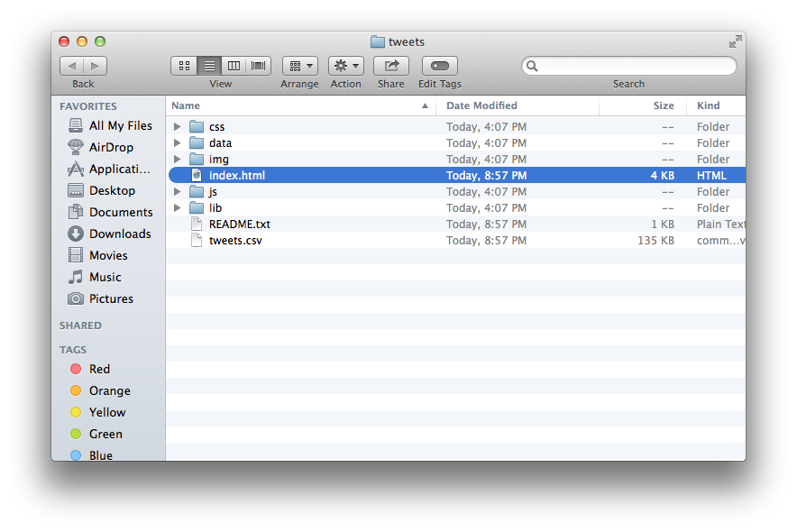
Task: Click into the Search field
Action: coord(628,66)
